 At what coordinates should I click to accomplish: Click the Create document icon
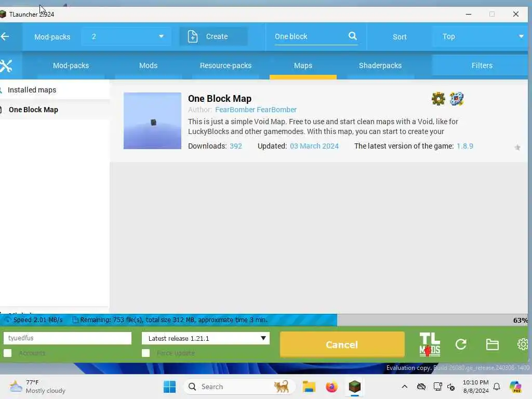[x=192, y=36]
